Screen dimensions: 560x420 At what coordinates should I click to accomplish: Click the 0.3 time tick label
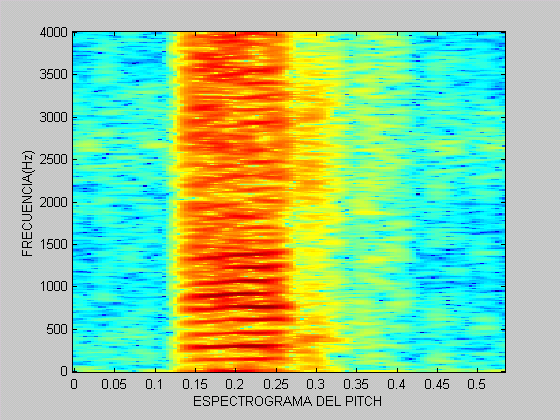316,384
